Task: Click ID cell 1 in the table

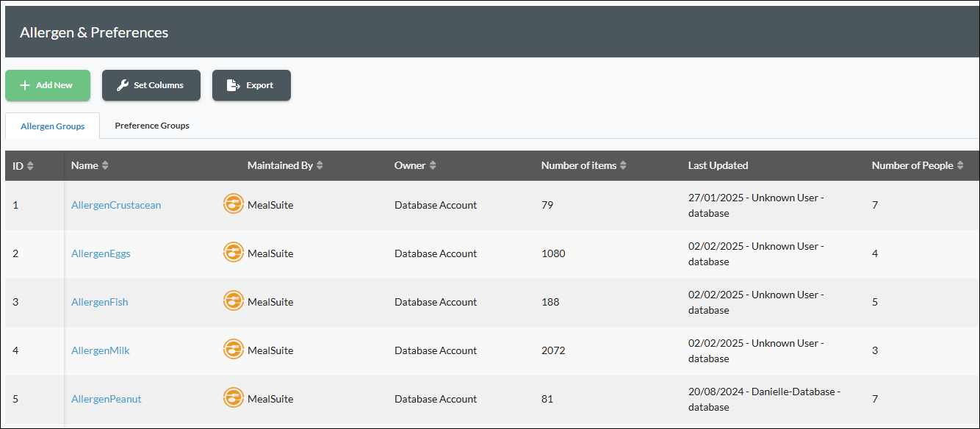Action: [15, 205]
